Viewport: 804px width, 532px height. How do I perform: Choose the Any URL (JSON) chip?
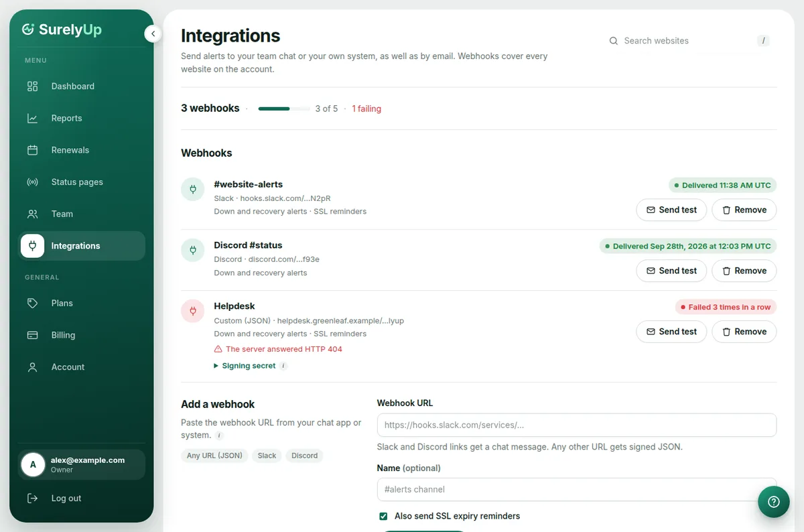click(x=214, y=456)
